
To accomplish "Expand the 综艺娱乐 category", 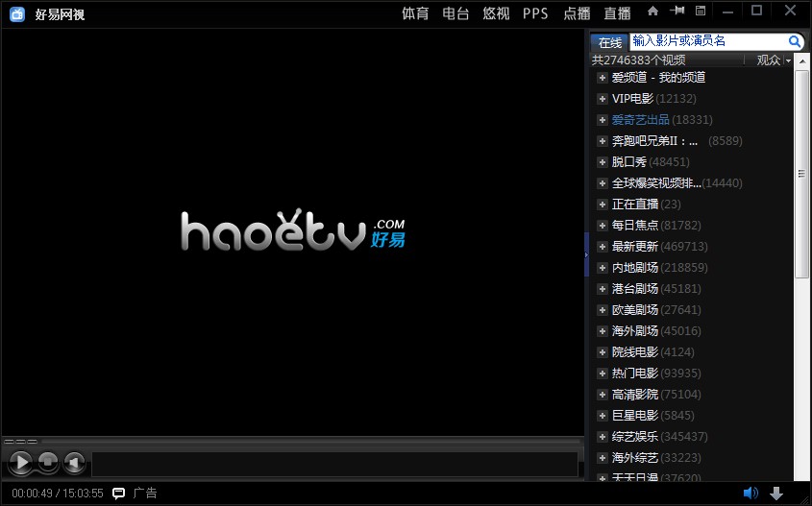I will point(602,437).
